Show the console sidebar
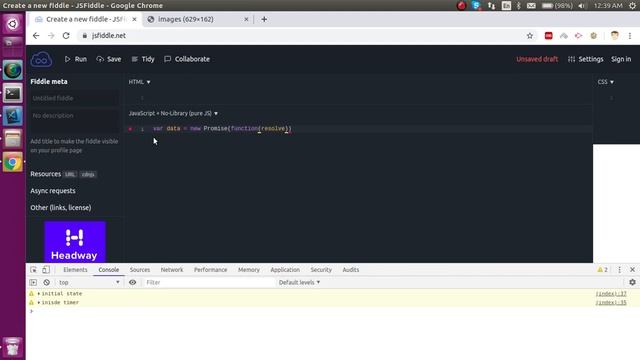This screenshot has height=360, width=640. (33, 282)
